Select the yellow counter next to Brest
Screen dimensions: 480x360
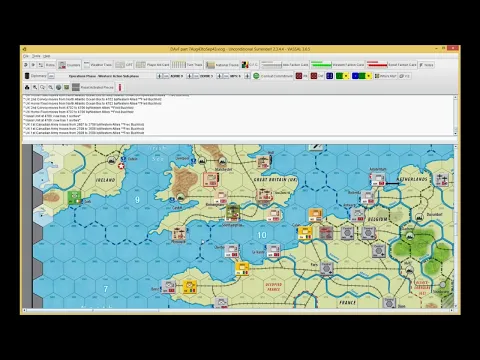[x=190, y=287]
